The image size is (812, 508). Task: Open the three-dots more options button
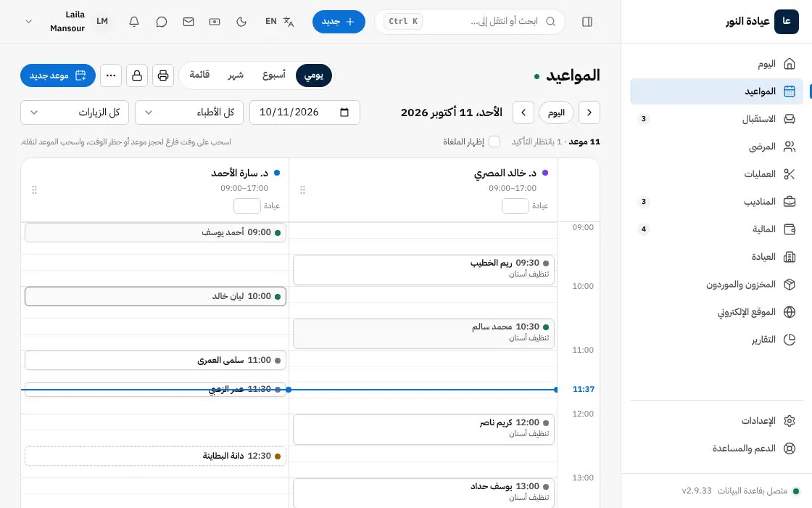click(111, 75)
